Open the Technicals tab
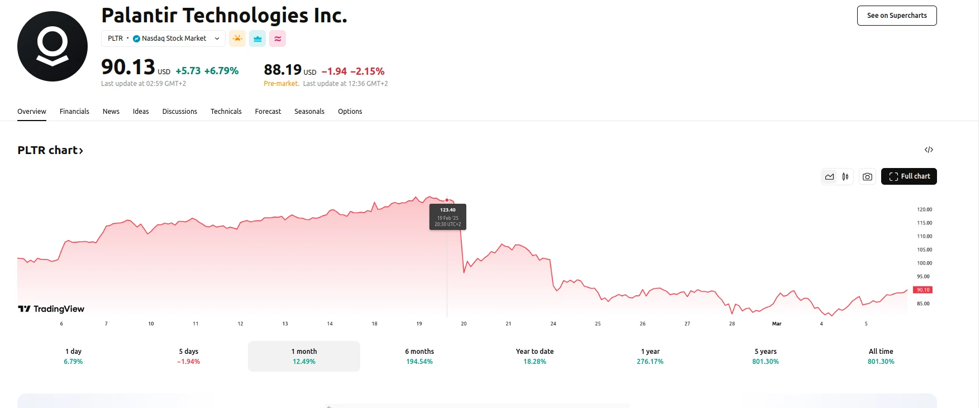 226,111
